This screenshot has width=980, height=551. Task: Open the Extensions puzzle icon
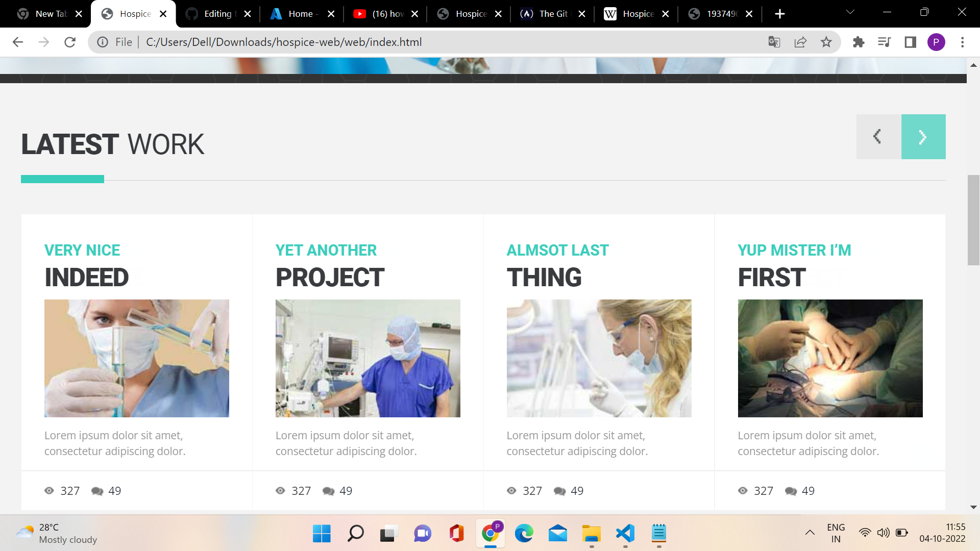click(x=859, y=42)
